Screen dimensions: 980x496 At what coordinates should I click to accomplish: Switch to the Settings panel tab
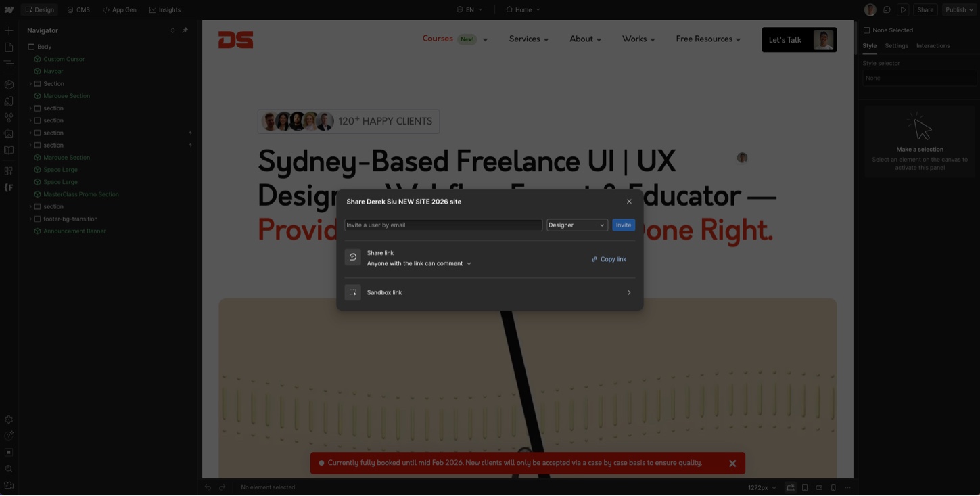pos(896,46)
